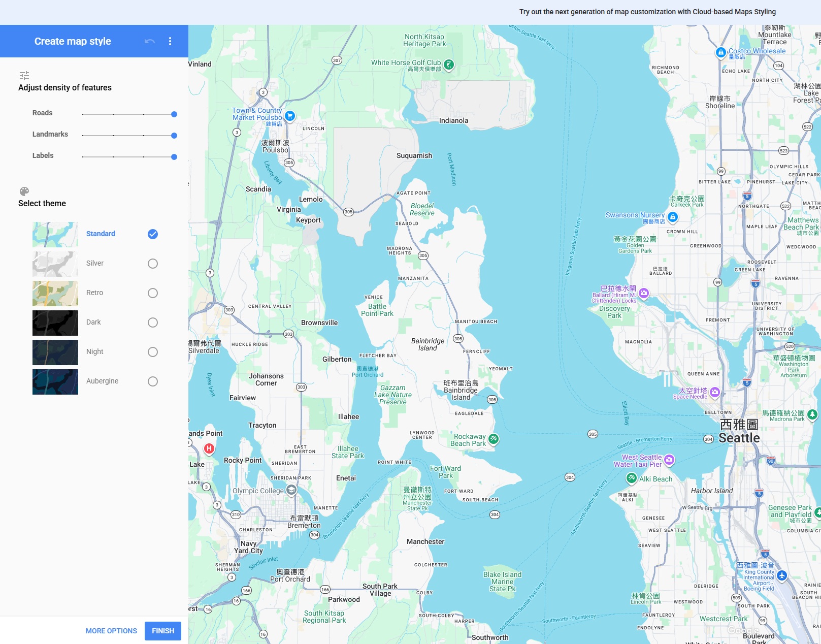
Task: Click the White Horse Golf Club marker
Action: [x=448, y=65]
